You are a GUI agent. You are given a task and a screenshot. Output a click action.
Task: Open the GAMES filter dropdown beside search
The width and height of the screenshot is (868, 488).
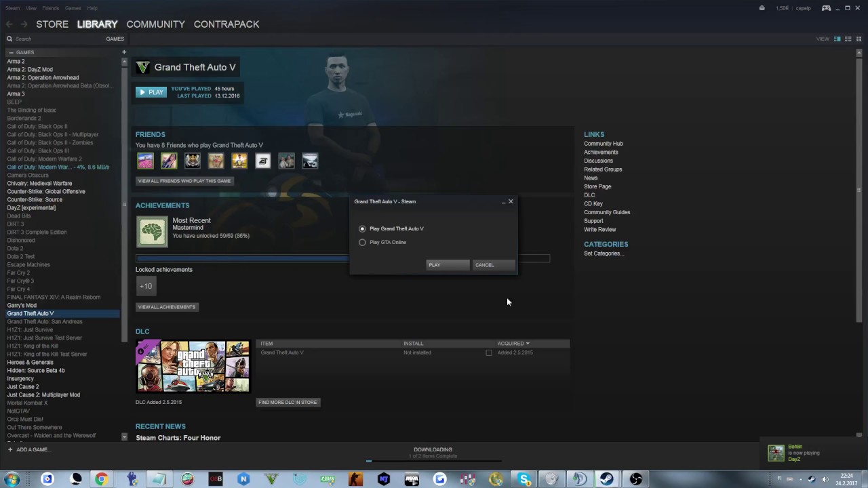point(115,39)
